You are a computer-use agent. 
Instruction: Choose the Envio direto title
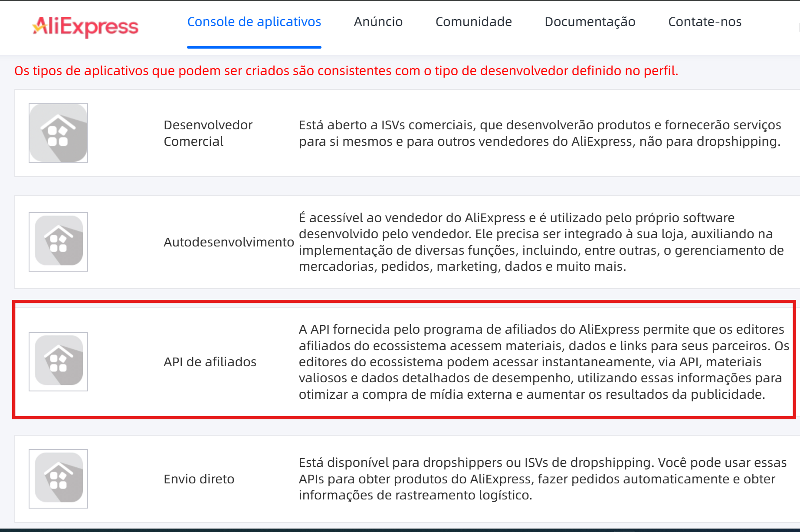pyautogui.click(x=199, y=479)
